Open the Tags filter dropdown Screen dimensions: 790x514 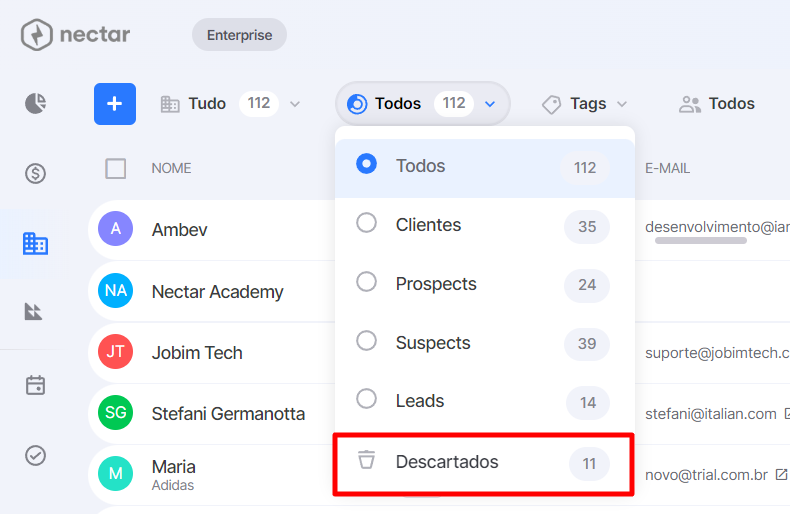584,104
